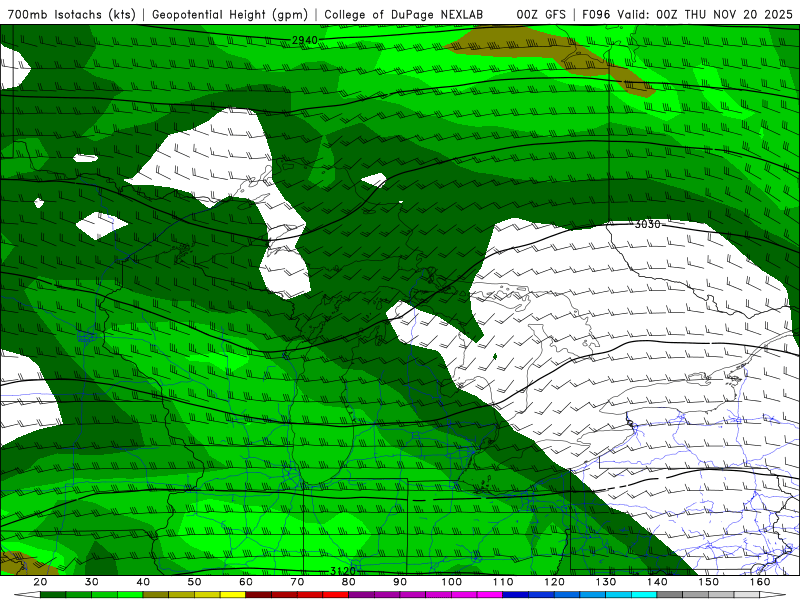Image resolution: width=800 pixels, height=600 pixels.
Task: Click the 20 value on the color scale
Action: pyautogui.click(x=40, y=582)
